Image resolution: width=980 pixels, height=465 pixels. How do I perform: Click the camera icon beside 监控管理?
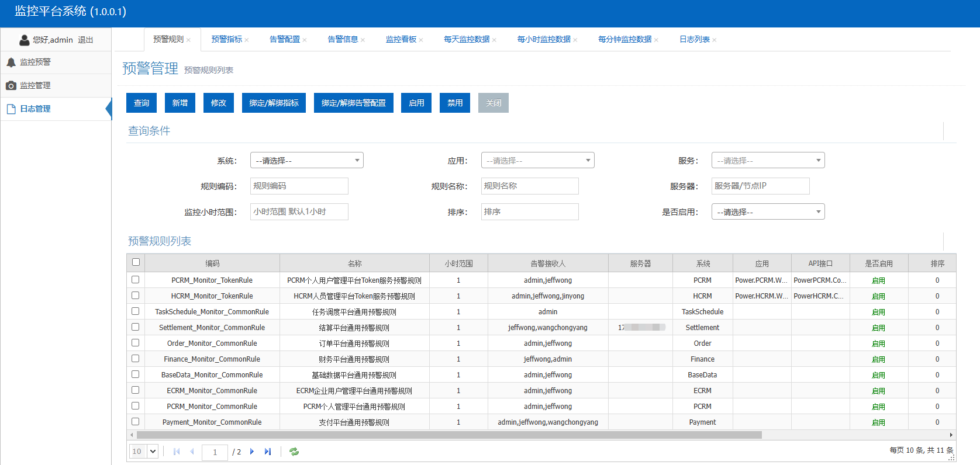pos(11,85)
